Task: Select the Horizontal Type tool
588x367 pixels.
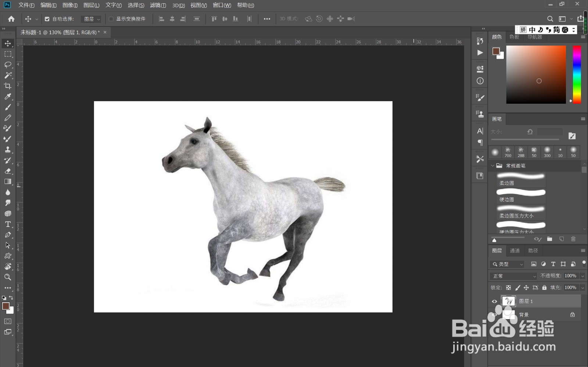Action: pos(8,224)
